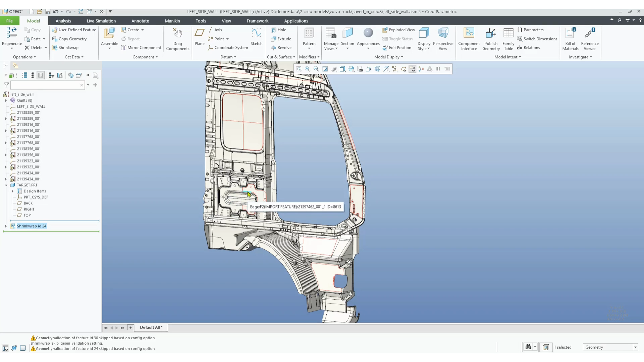Image resolution: width=644 pixels, height=362 pixels.
Task: Launch the Reference Viewer
Action: click(590, 39)
